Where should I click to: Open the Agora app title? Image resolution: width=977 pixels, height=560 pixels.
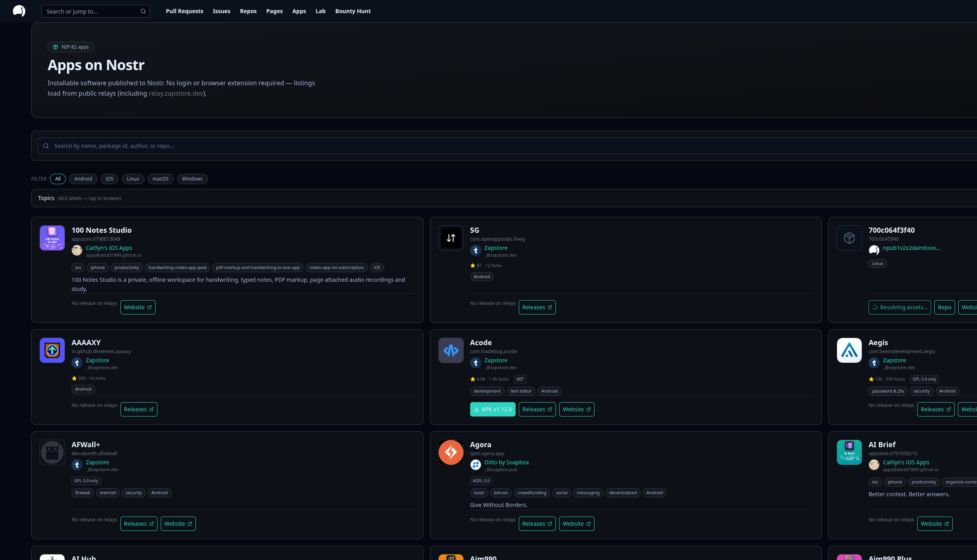(481, 444)
